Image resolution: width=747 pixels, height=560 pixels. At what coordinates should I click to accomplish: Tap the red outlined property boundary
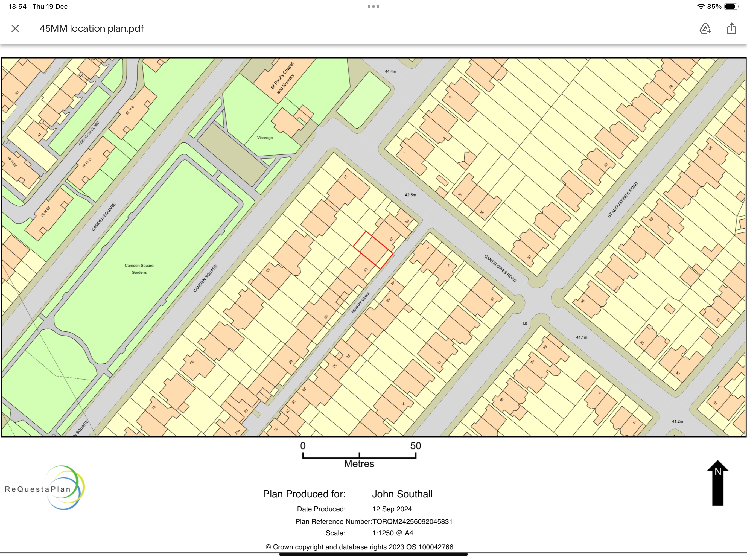coord(373,250)
